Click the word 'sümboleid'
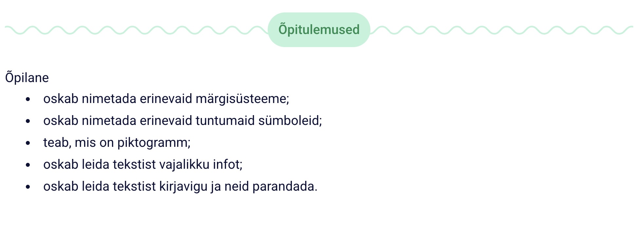Screen dimensions: 644x225 pyautogui.click(x=290, y=121)
